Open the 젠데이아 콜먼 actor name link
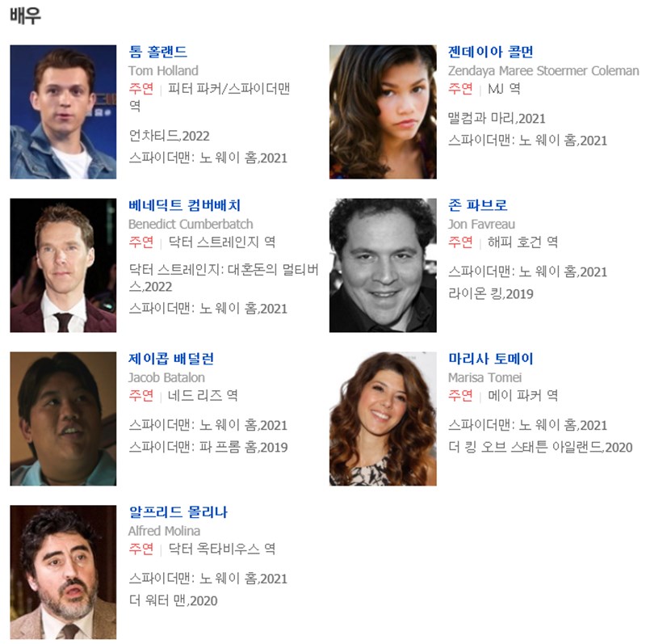 491,52
